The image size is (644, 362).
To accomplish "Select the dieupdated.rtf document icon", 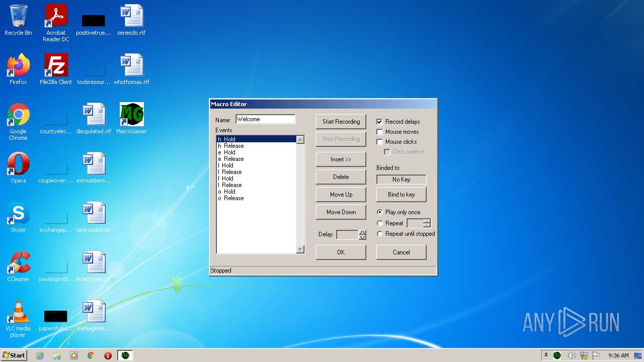I will point(94,119).
